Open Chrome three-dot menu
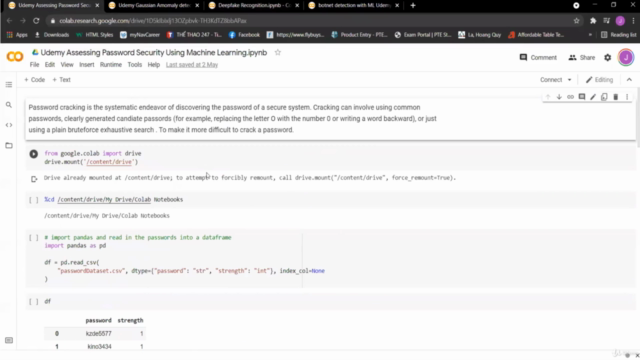This screenshot has width=640, height=360. [633, 21]
